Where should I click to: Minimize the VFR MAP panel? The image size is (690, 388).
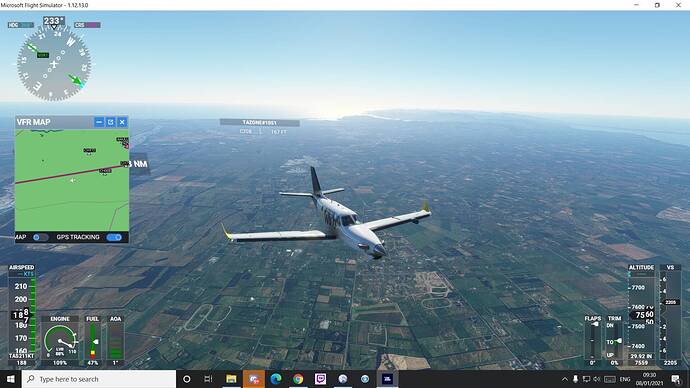click(99, 122)
